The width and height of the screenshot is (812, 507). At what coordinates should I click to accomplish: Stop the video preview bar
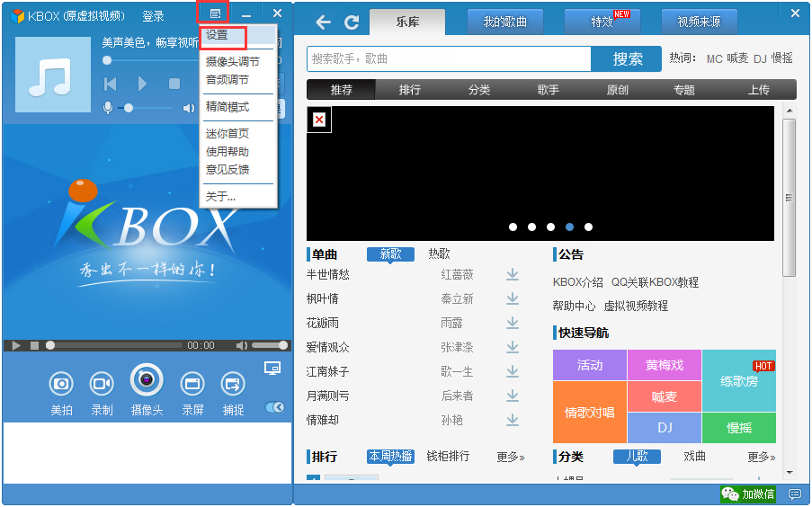click(35, 345)
